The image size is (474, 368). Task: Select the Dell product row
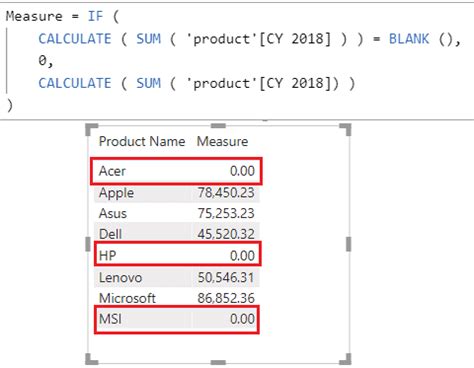[176, 234]
